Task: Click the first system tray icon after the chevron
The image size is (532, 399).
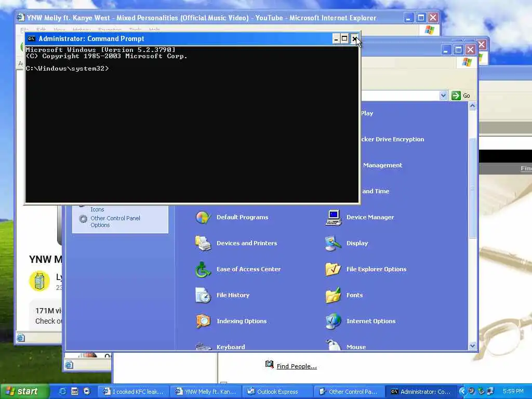Action: coord(471,391)
